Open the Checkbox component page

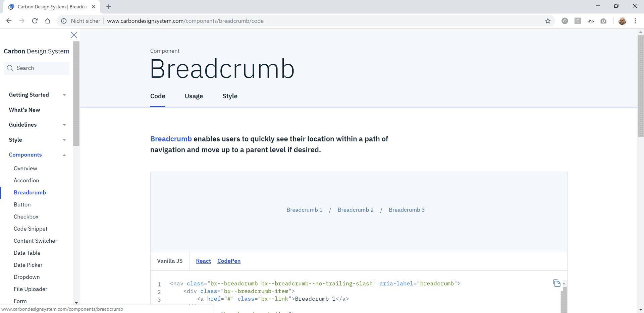tap(26, 216)
